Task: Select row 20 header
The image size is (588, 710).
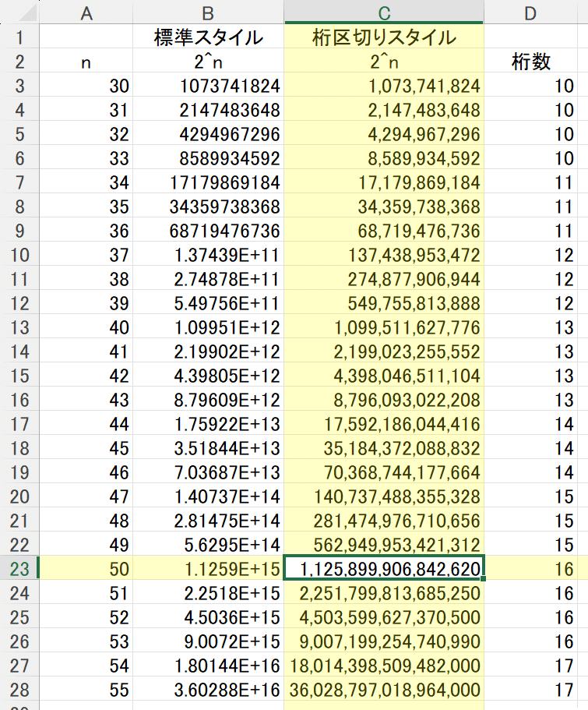Action: point(19,496)
